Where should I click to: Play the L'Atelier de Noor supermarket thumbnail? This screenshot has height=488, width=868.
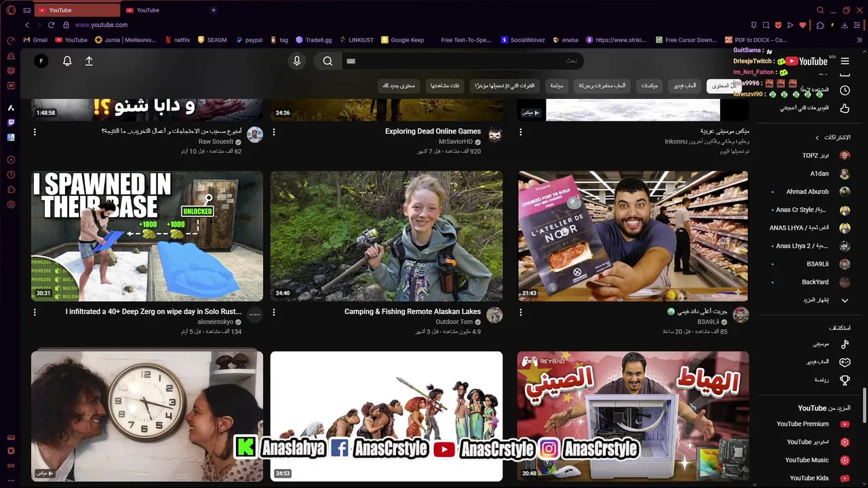click(x=633, y=236)
